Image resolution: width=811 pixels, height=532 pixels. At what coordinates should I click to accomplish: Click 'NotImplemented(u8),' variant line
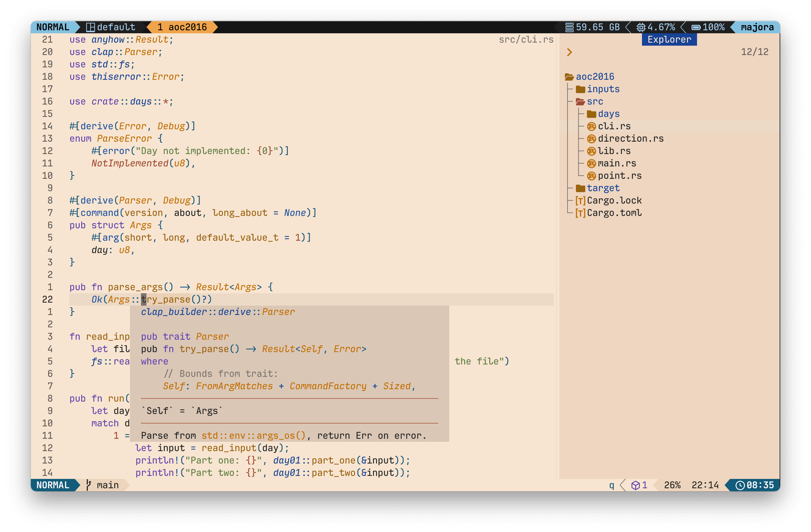tap(143, 163)
